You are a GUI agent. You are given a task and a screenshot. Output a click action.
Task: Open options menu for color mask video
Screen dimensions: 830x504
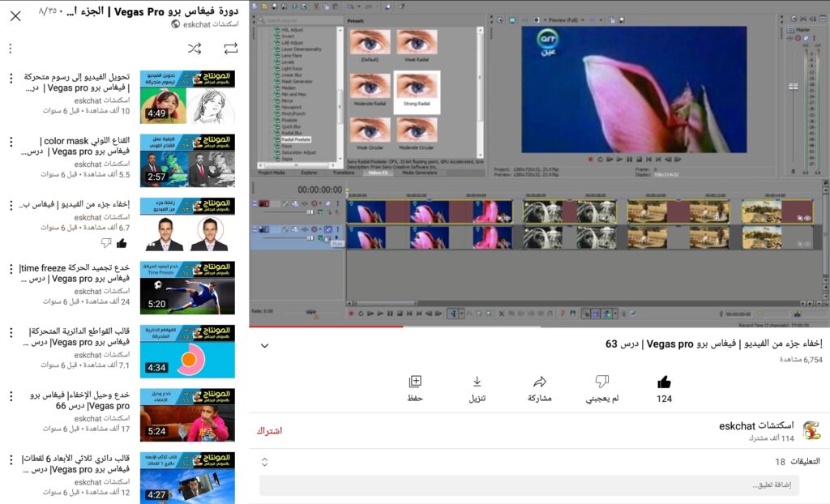click(11, 142)
